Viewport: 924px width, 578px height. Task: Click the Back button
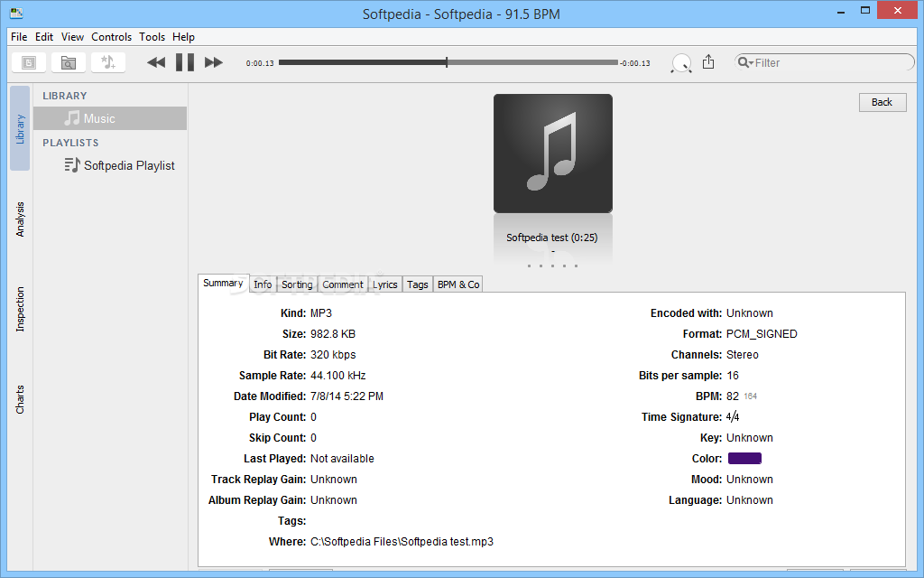[882, 102]
